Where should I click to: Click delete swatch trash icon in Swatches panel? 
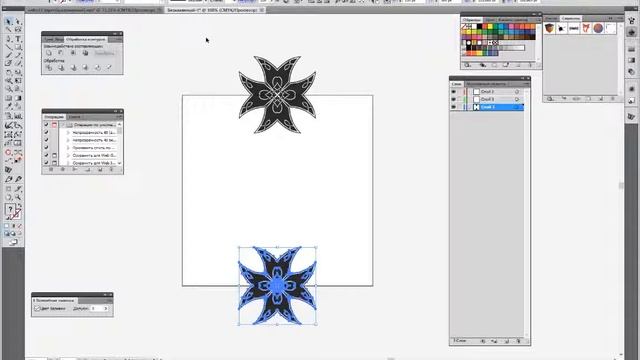pos(531,65)
